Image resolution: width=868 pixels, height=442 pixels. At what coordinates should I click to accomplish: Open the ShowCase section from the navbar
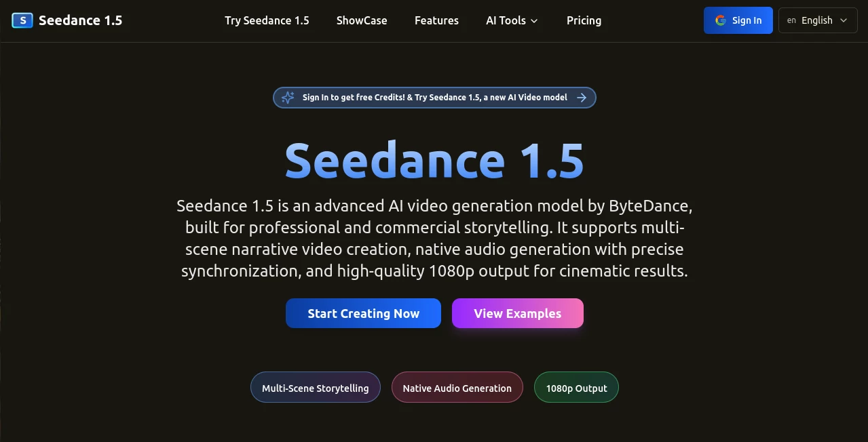coord(362,20)
